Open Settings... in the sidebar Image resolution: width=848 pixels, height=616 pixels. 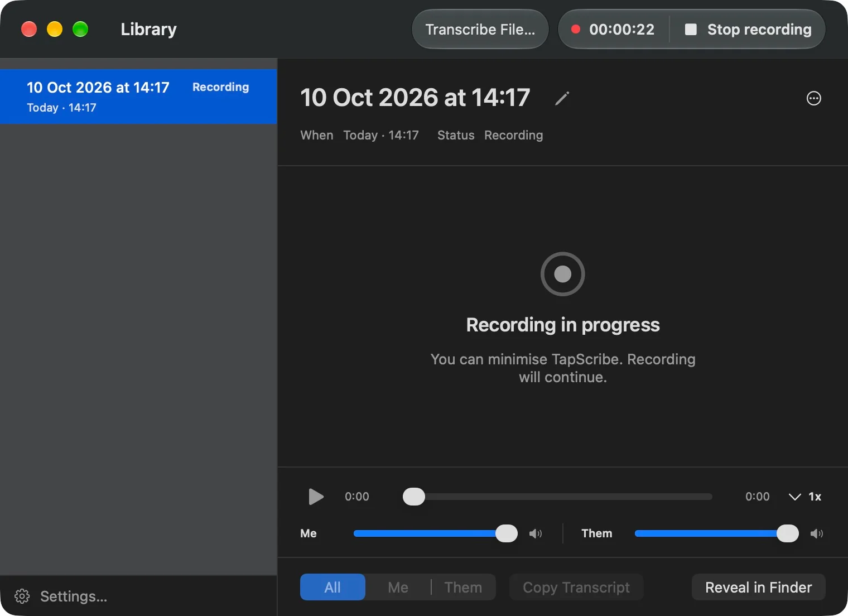coord(61,596)
